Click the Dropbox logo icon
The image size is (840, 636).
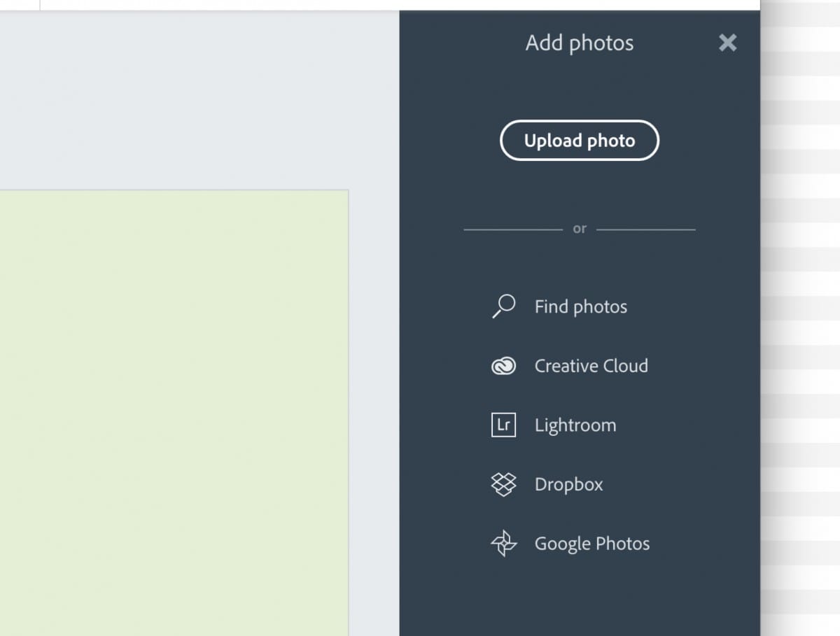pos(504,484)
